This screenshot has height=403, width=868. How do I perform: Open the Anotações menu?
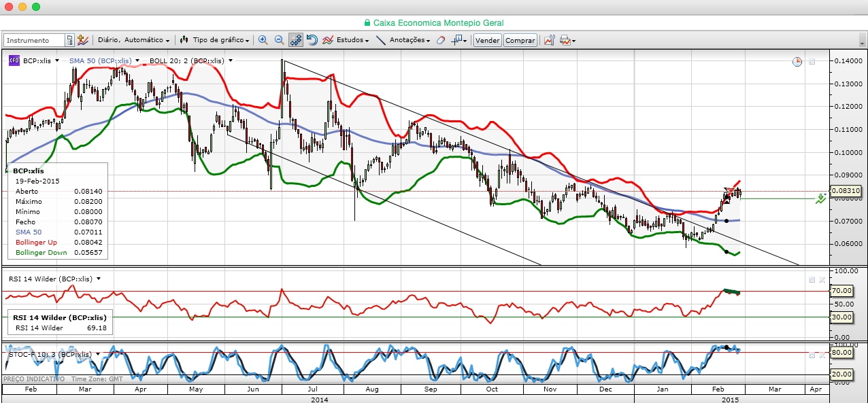(403, 41)
